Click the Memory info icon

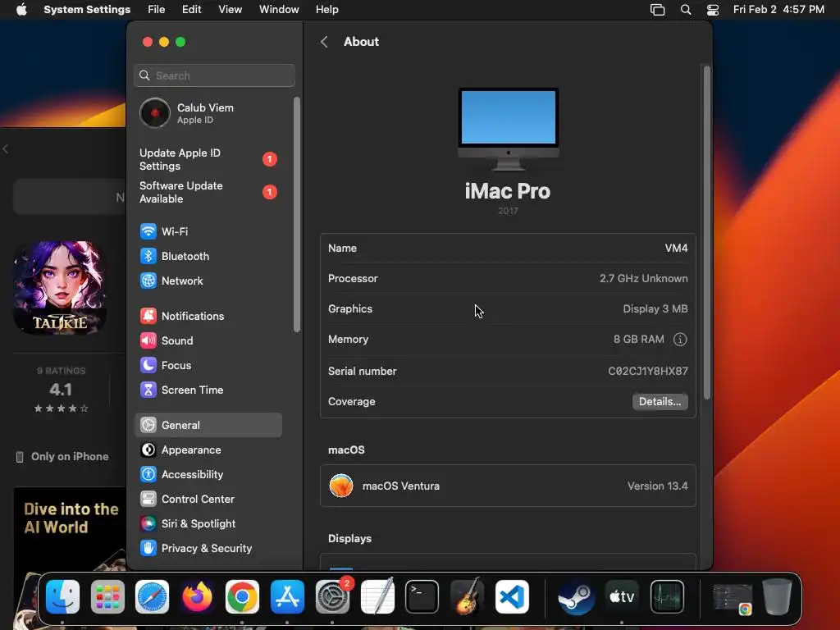[x=680, y=340]
